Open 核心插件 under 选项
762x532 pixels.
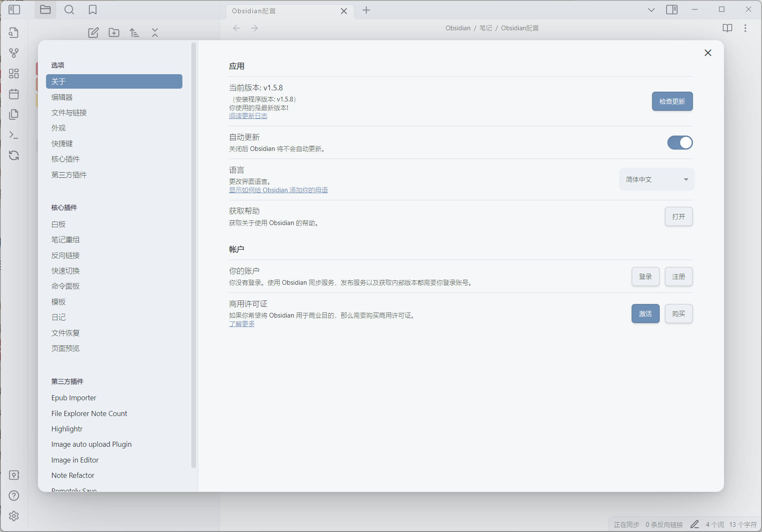pyautogui.click(x=114, y=159)
